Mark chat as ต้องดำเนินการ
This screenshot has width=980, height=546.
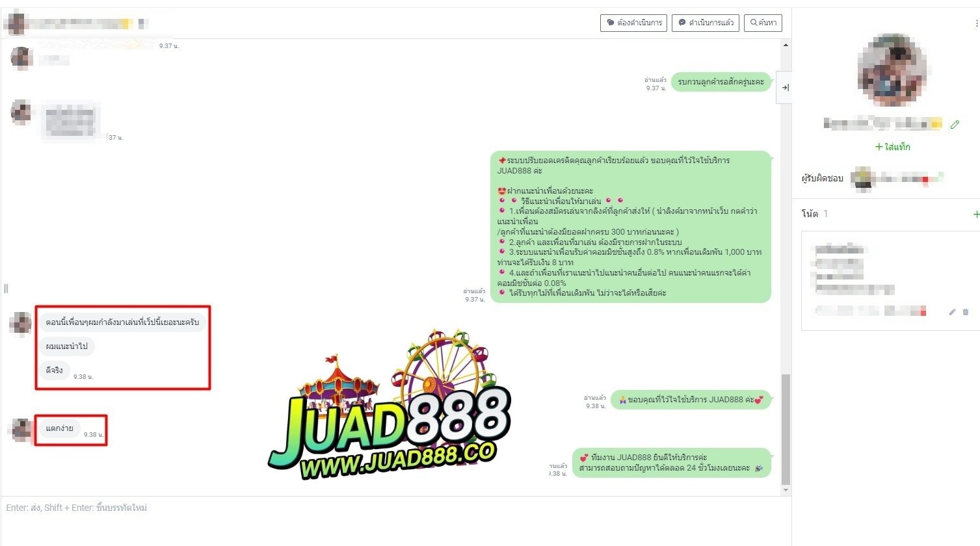tap(633, 23)
